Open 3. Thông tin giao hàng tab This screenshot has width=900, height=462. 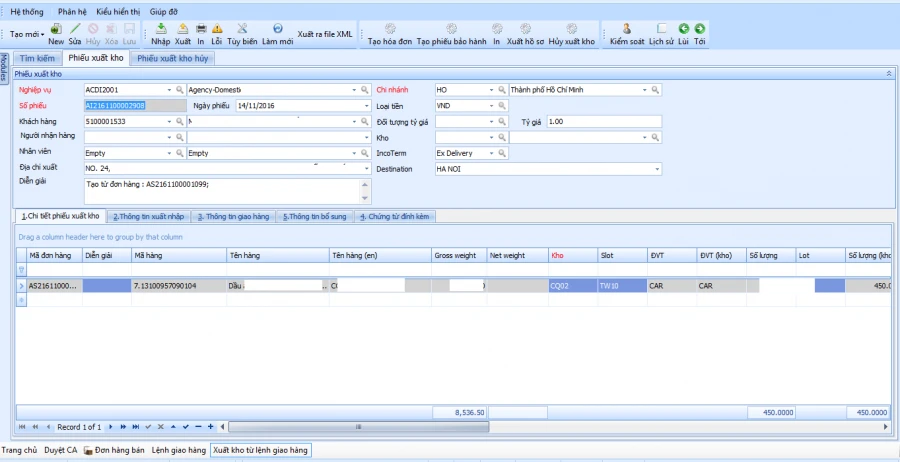[234, 216]
